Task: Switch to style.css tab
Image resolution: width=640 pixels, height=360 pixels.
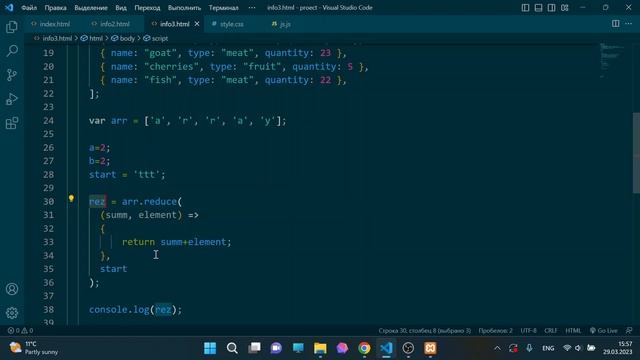Action: tap(232, 24)
